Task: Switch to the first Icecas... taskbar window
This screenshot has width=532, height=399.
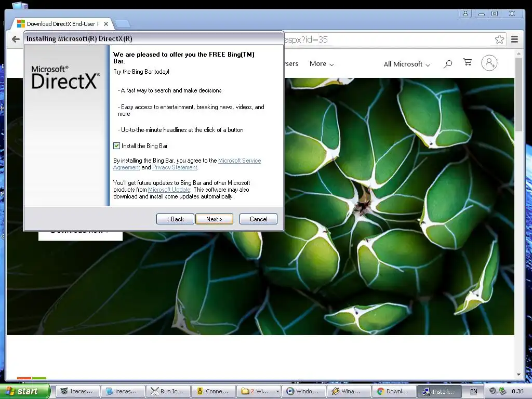Action: (x=78, y=391)
